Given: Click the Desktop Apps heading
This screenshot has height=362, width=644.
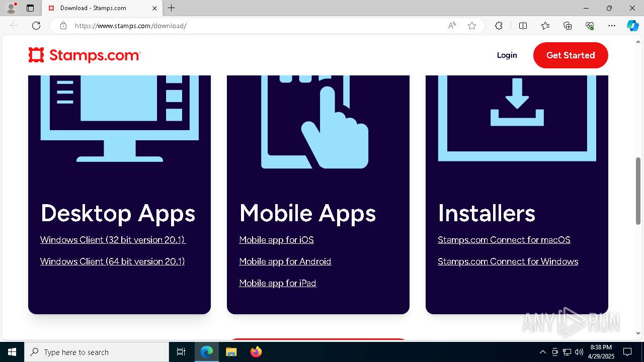Looking at the screenshot, I should (x=118, y=213).
